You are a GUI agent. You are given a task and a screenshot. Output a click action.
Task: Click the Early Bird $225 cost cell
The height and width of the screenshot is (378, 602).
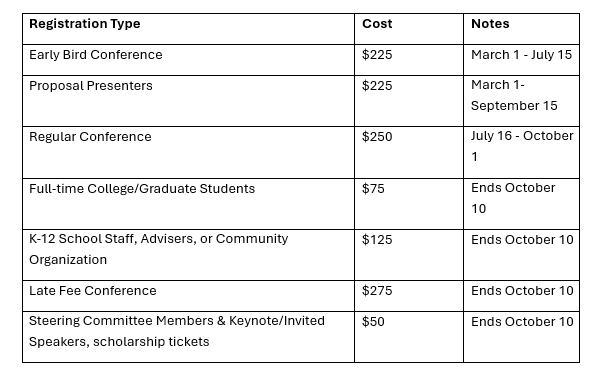click(x=409, y=60)
